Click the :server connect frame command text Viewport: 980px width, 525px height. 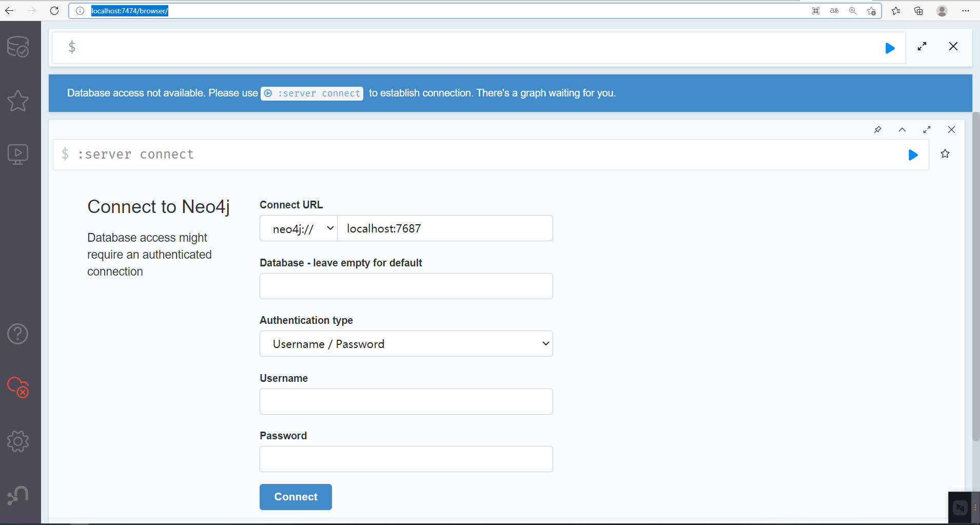coord(136,154)
